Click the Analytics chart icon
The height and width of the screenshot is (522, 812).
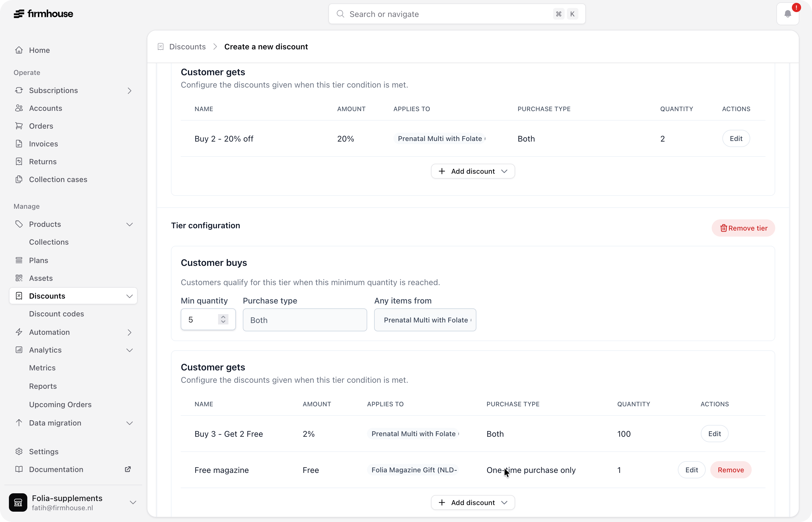[19, 350]
